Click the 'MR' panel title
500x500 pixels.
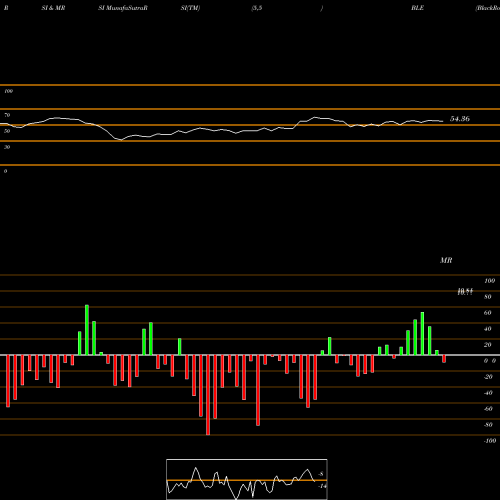pos(446,260)
